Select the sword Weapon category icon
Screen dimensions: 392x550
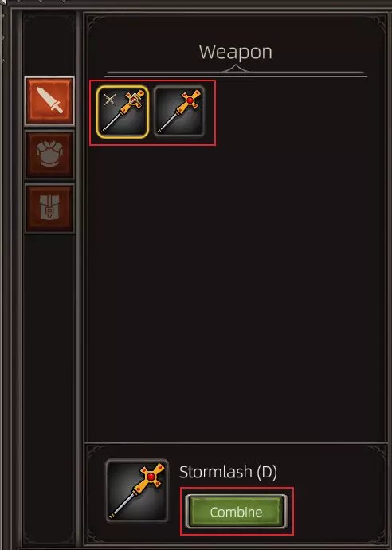pos(49,100)
